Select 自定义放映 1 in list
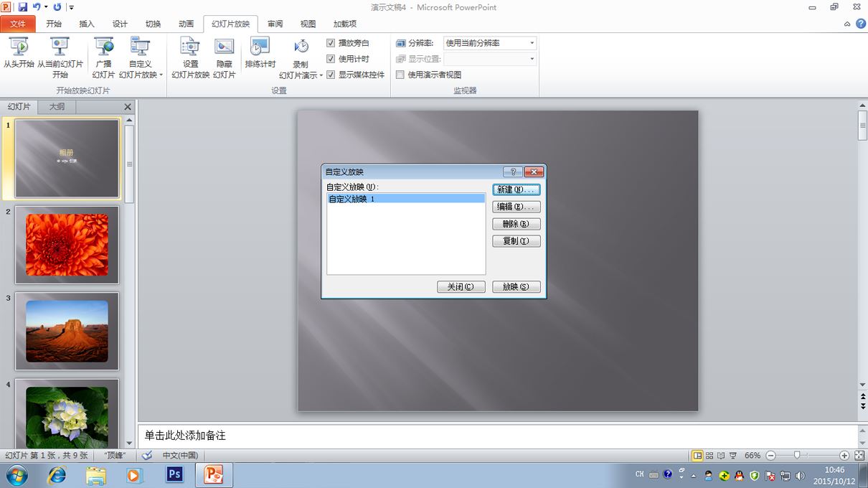The width and height of the screenshot is (868, 488). click(406, 199)
